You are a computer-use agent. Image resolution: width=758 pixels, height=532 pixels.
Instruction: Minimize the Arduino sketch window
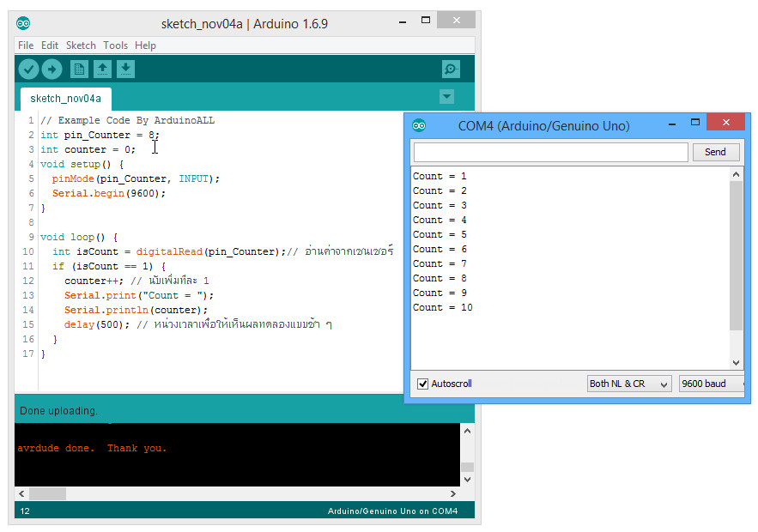pyautogui.click(x=403, y=21)
